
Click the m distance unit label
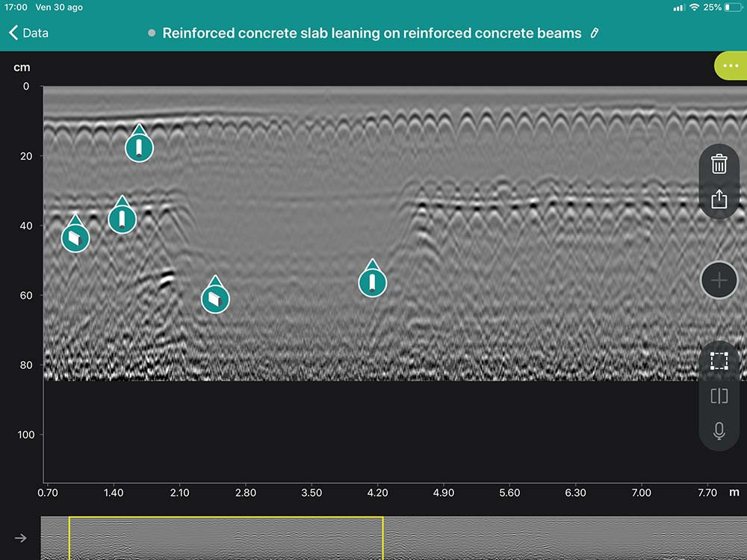[734, 492]
